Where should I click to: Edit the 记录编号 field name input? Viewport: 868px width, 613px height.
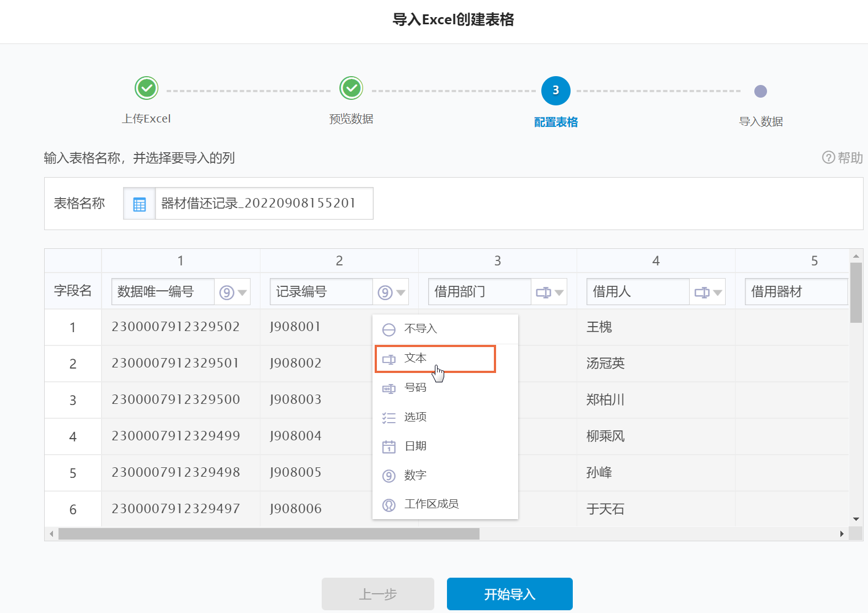(x=321, y=292)
